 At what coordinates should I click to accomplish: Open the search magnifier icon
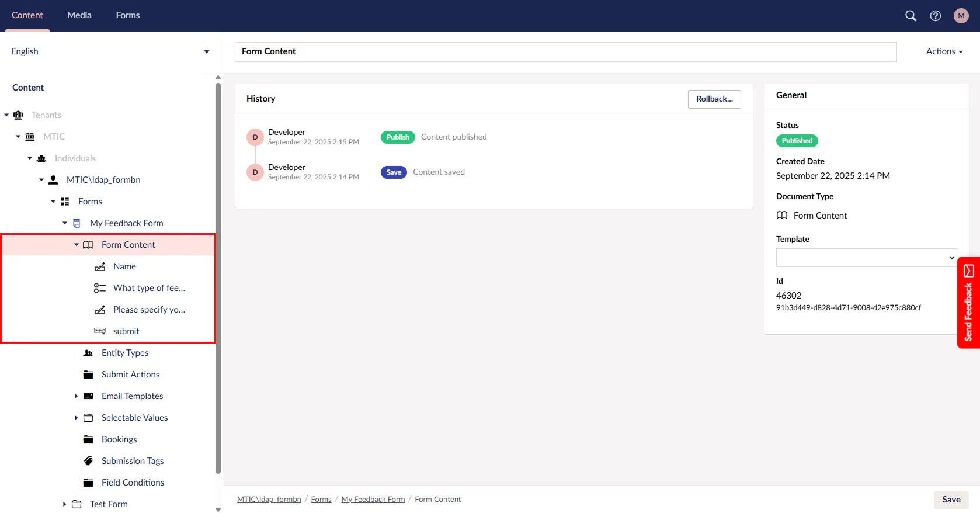[911, 16]
